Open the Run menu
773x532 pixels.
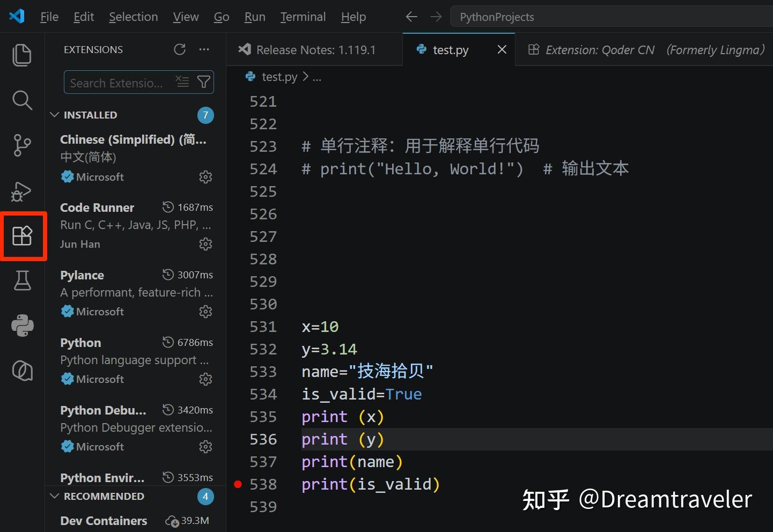click(255, 17)
